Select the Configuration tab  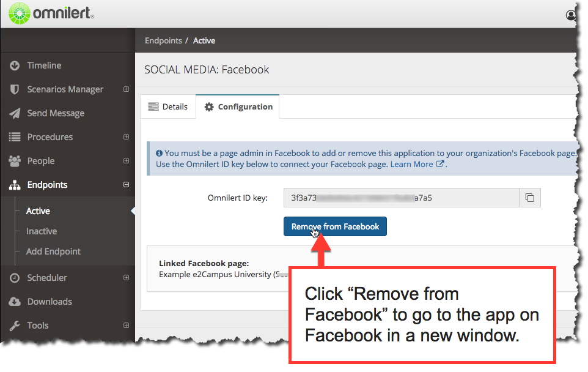[237, 106]
